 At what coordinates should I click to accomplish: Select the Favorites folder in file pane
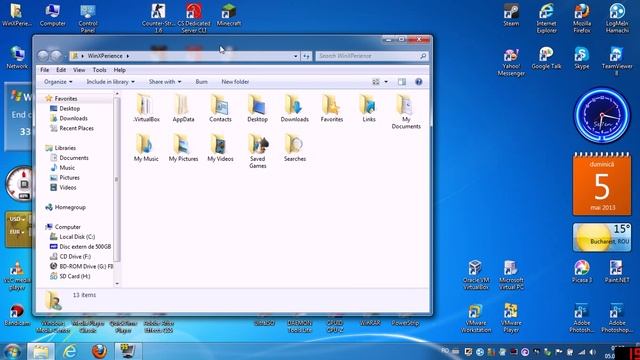pos(331,108)
